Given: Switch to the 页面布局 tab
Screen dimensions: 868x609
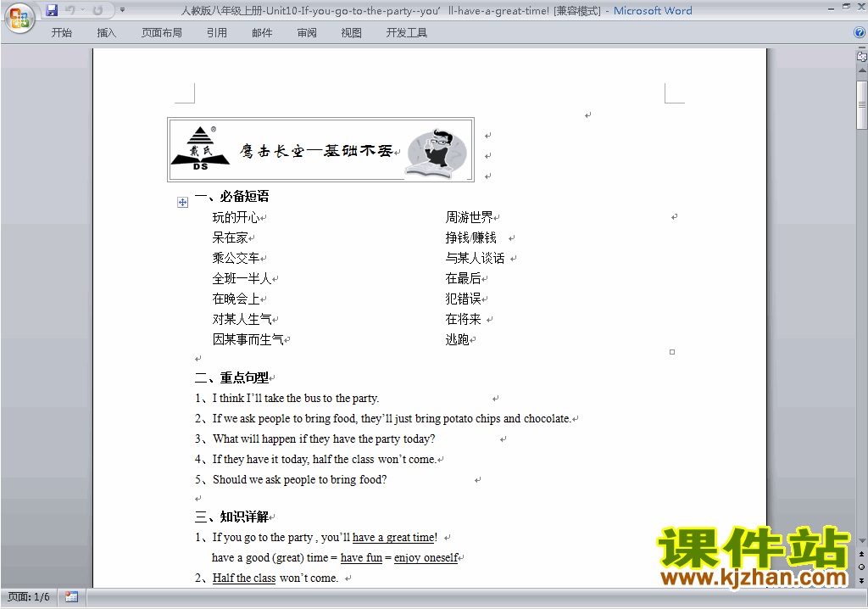Looking at the screenshot, I should (x=162, y=33).
